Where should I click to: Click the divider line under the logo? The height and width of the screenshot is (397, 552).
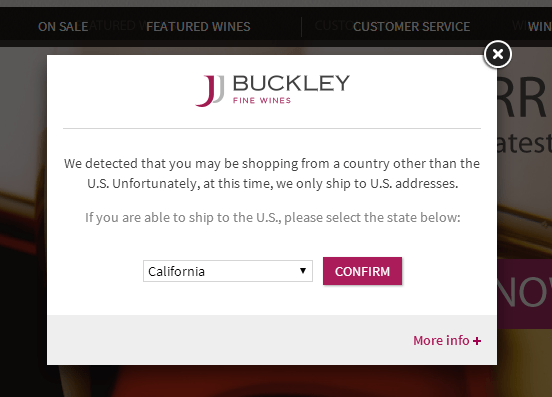[x=272, y=128]
